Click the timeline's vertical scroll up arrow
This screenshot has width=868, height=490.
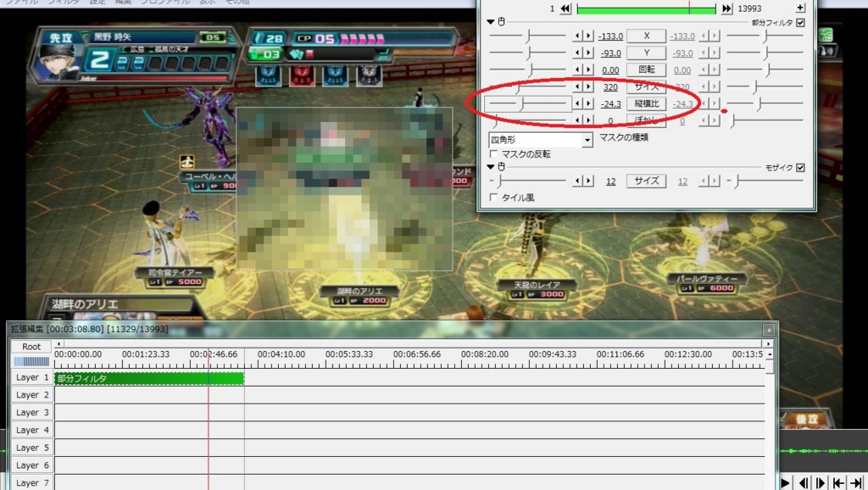click(770, 354)
